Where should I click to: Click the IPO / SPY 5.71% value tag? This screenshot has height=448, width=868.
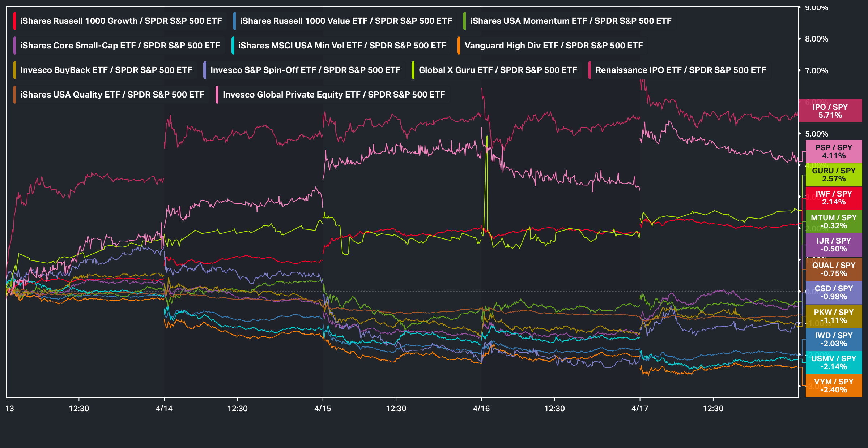[830, 111]
